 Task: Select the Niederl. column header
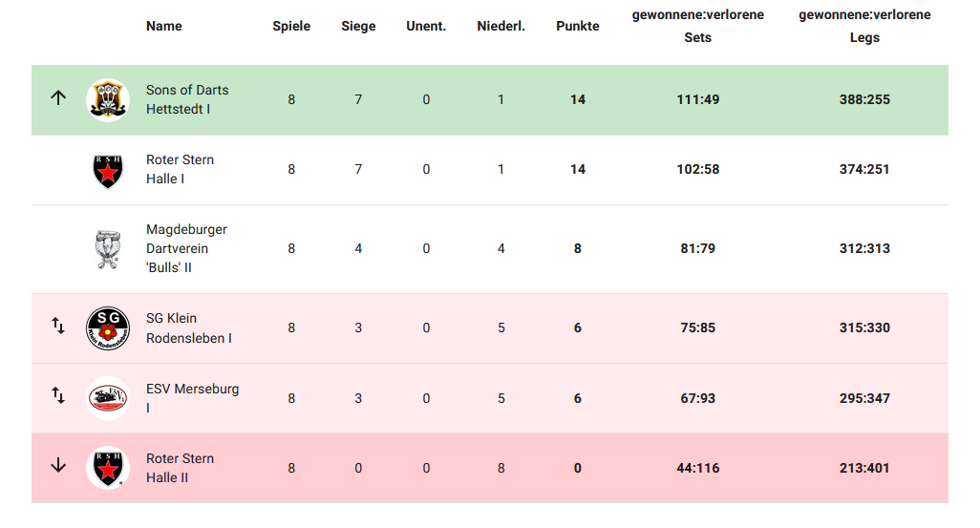[501, 26]
